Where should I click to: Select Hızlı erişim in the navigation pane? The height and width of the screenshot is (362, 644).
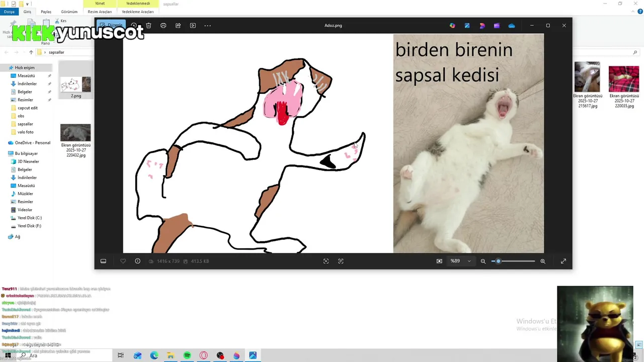[x=26, y=67]
